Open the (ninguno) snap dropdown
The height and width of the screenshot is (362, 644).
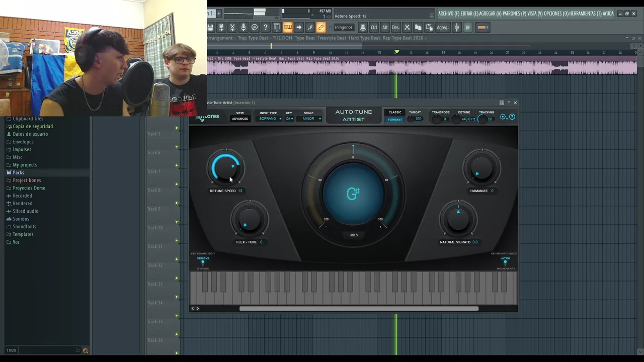[x=344, y=27]
